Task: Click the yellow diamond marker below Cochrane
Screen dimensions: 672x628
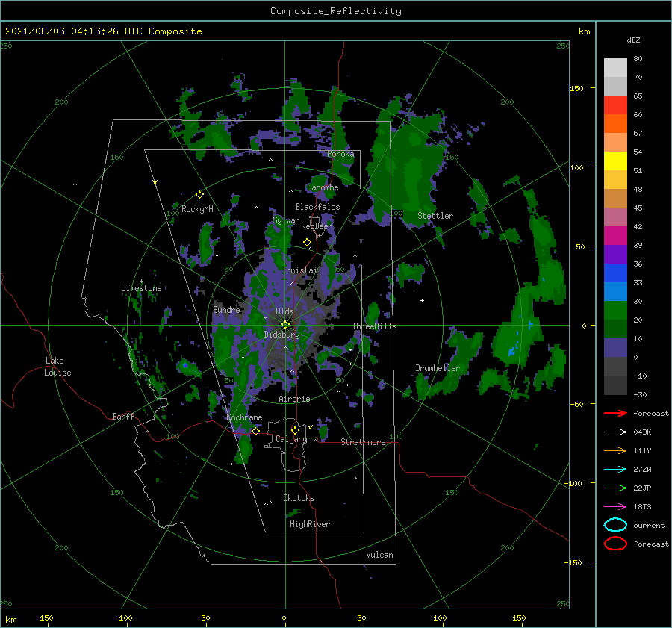Action: (x=255, y=431)
